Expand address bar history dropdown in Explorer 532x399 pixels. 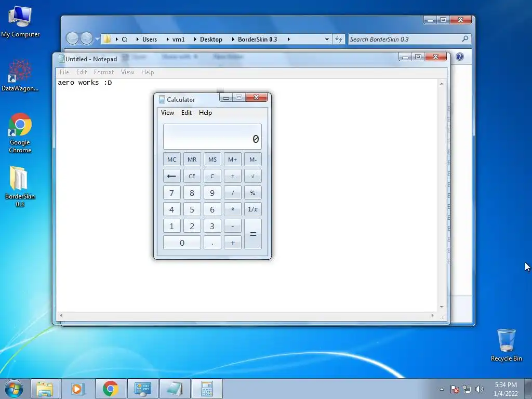327,39
